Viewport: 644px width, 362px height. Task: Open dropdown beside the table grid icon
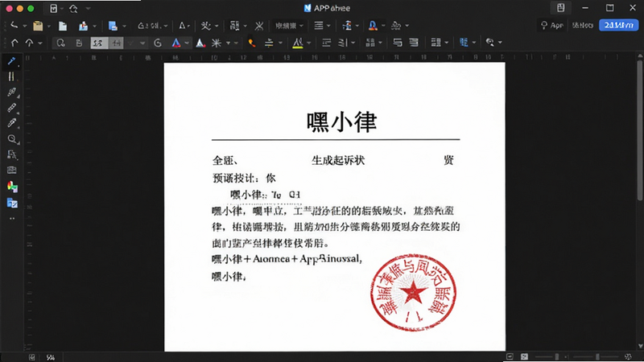pyautogui.click(x=447, y=43)
